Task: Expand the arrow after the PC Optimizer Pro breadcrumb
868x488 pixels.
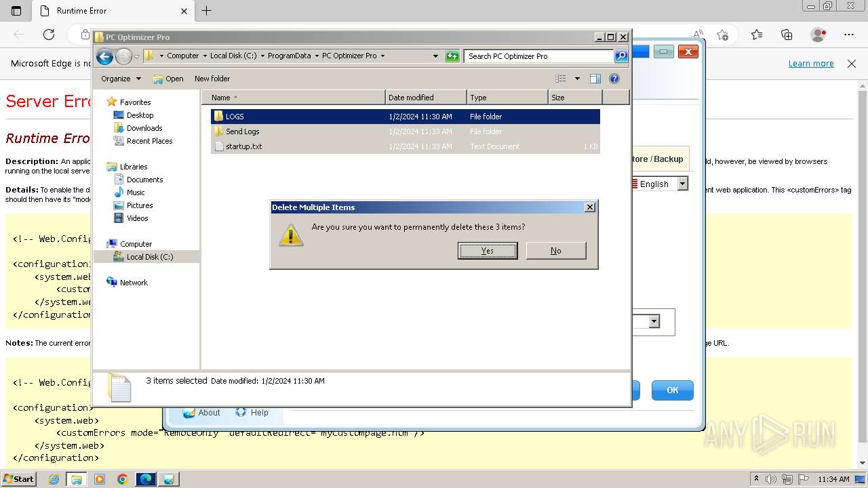Action: click(382, 56)
